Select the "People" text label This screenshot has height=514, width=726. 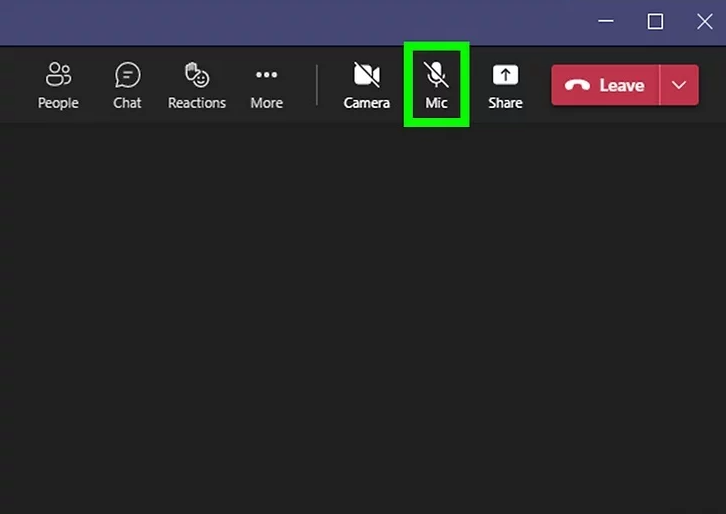[x=58, y=103]
